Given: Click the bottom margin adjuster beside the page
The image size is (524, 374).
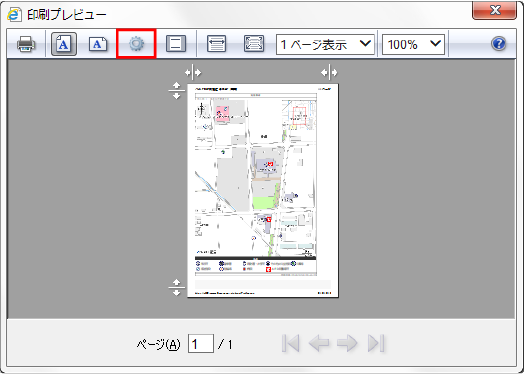Looking at the screenshot, I should pos(176,287).
